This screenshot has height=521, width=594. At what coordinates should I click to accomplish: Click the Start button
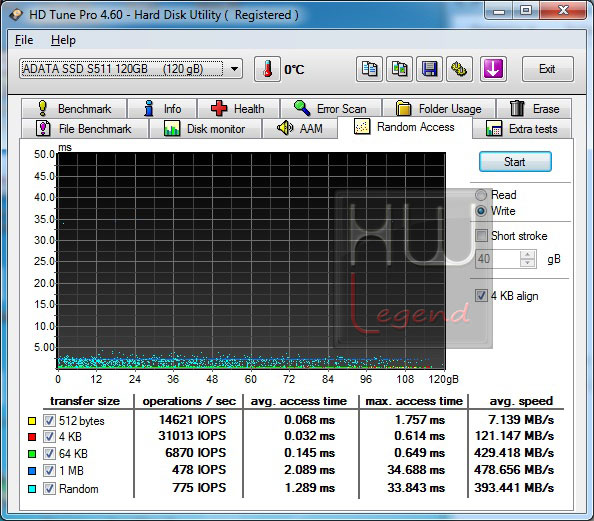click(515, 162)
